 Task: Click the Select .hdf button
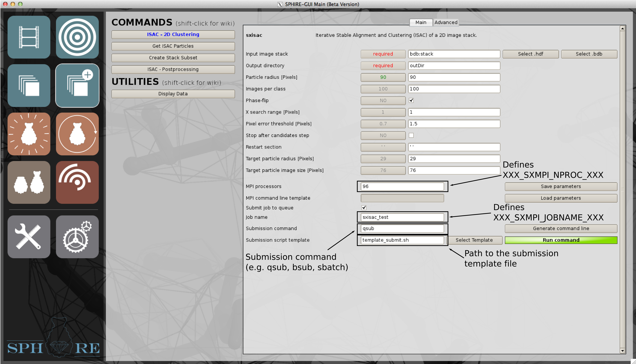pos(530,54)
